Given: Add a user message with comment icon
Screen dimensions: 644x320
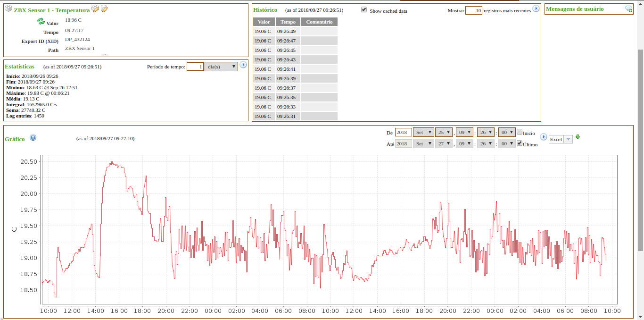Looking at the screenshot, I should pos(628,9).
